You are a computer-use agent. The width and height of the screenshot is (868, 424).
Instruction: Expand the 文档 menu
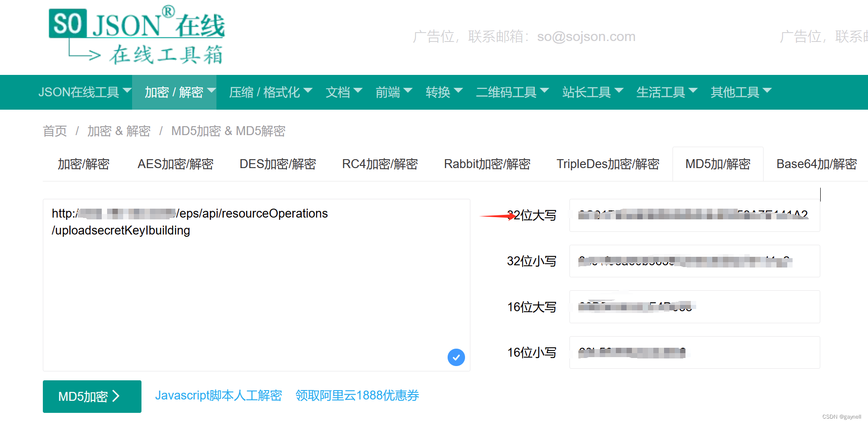pyautogui.click(x=344, y=92)
